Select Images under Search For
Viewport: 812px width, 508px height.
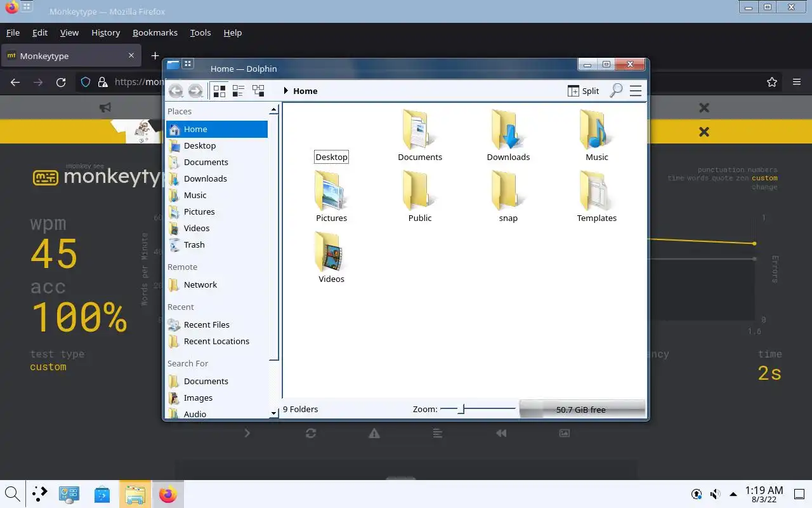pyautogui.click(x=217, y=398)
